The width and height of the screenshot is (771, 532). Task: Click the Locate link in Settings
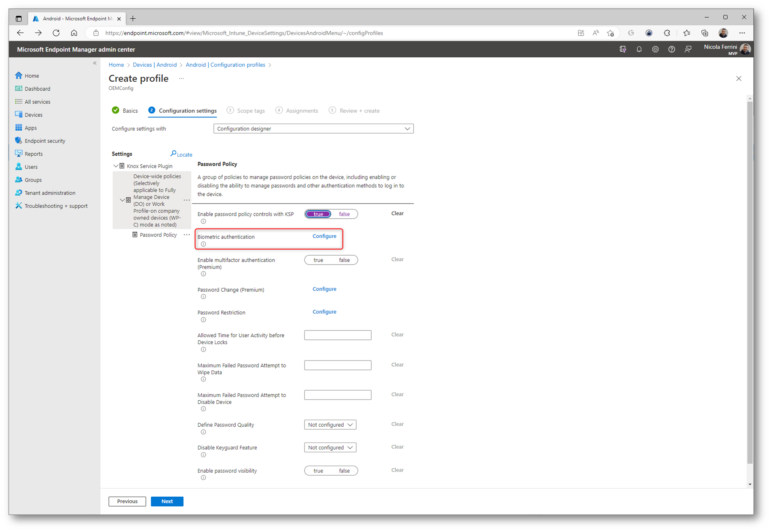(181, 154)
